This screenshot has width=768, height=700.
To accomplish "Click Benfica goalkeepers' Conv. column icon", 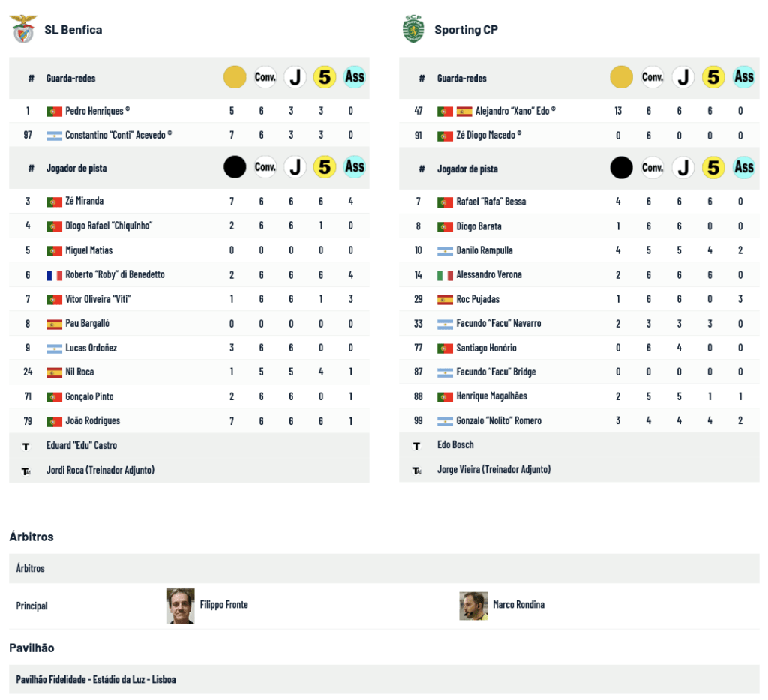I will pyautogui.click(x=265, y=77).
